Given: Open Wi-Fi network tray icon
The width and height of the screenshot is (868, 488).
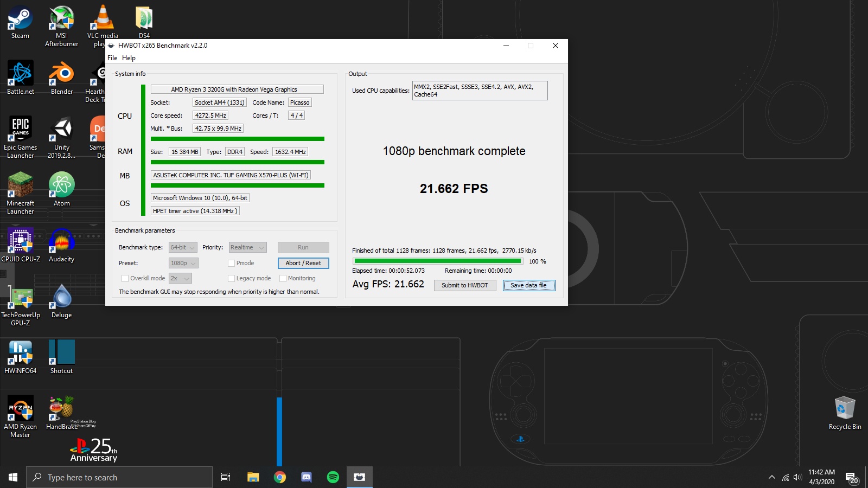Looking at the screenshot, I should click(785, 477).
